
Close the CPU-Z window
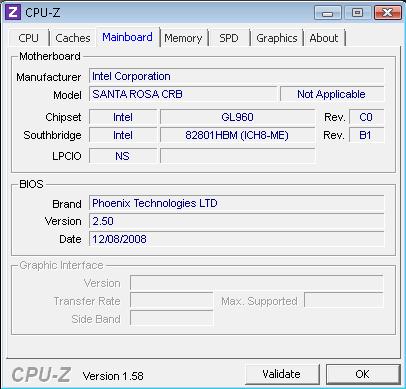387,13
